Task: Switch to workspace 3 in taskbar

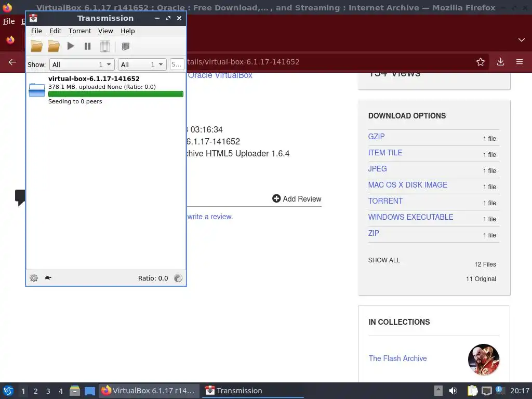Action: tap(48, 391)
